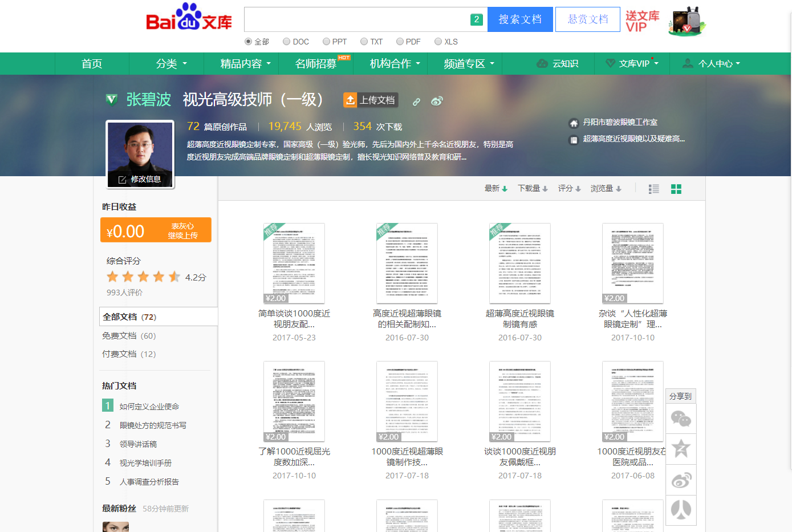Image resolution: width=792 pixels, height=532 pixels.
Task: Click the 最新 sort arrow icon
Action: tap(505, 189)
